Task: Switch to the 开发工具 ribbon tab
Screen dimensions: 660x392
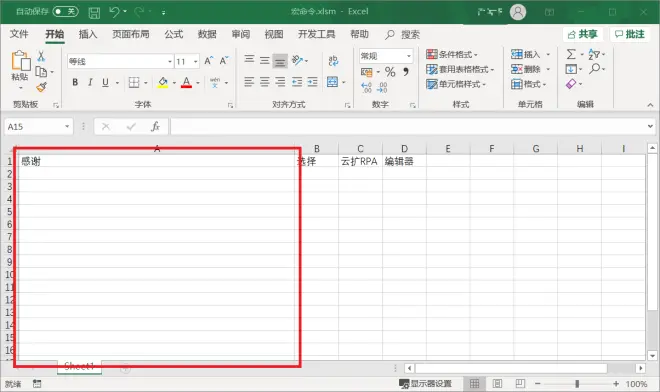Action: coord(317,34)
